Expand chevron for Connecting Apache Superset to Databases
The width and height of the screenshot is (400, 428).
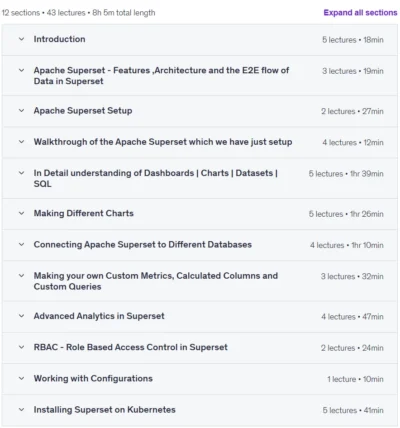(21, 244)
